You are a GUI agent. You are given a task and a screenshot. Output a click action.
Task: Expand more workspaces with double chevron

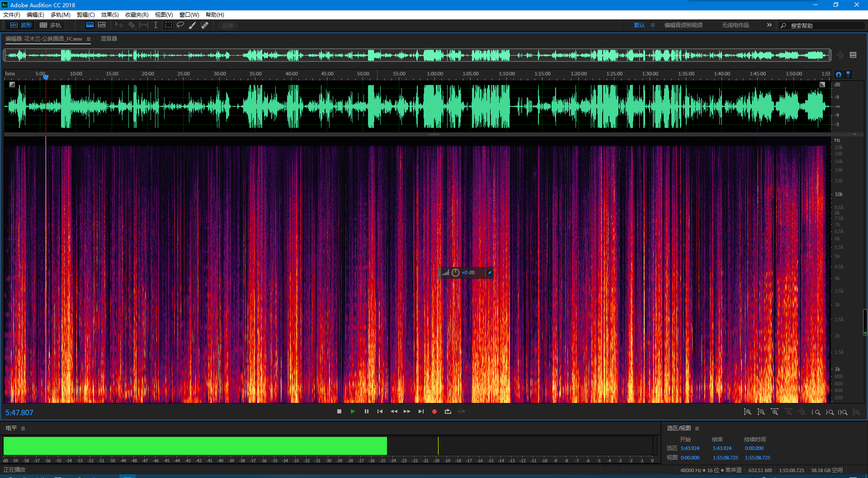pos(769,25)
